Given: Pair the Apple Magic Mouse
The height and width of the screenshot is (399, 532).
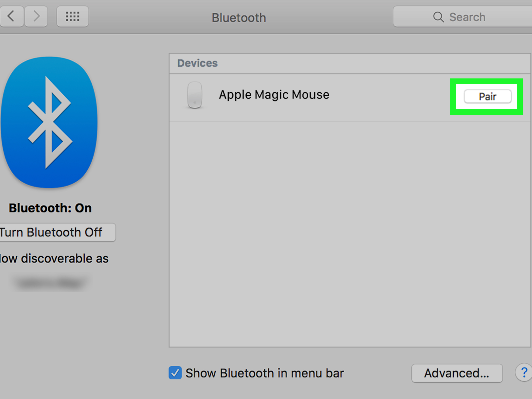Looking at the screenshot, I should click(x=487, y=97).
